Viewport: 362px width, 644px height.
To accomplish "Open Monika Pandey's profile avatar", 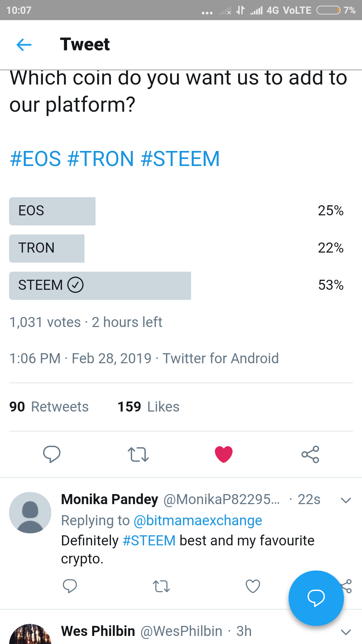I will tap(30, 513).
